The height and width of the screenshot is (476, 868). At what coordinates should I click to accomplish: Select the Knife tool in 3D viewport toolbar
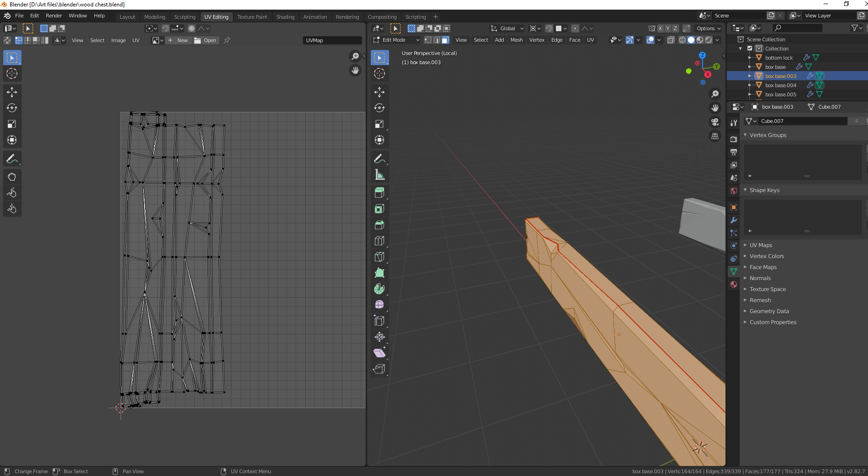(379, 257)
